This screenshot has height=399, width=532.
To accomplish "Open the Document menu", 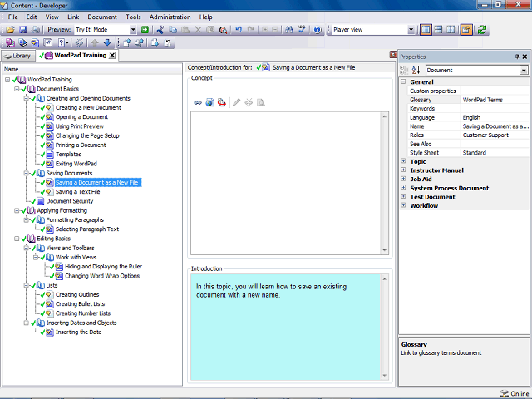I will [102, 17].
